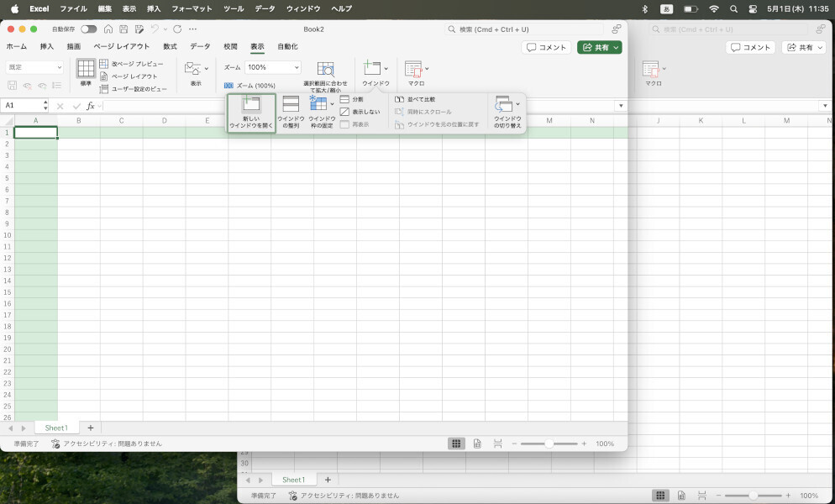This screenshot has height=504, width=835.
Task: Click Zoom to Selection (選択範囲に合わせて拡大/縮小) icon
Action: (325, 70)
